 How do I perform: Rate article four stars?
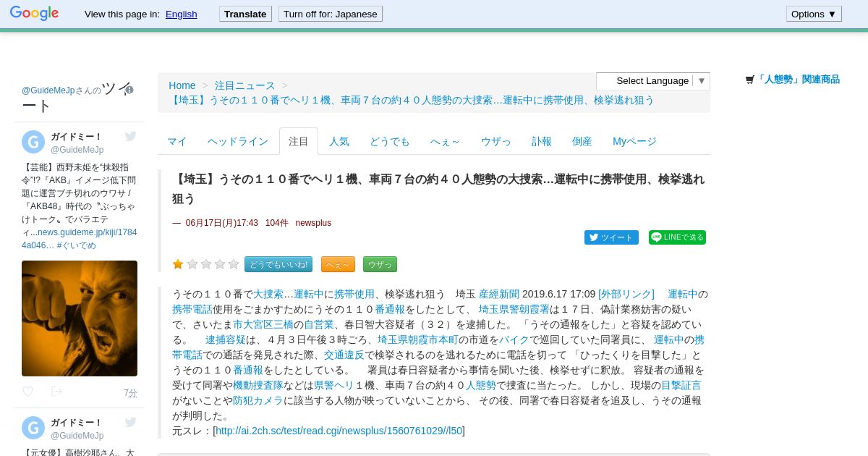(x=220, y=264)
